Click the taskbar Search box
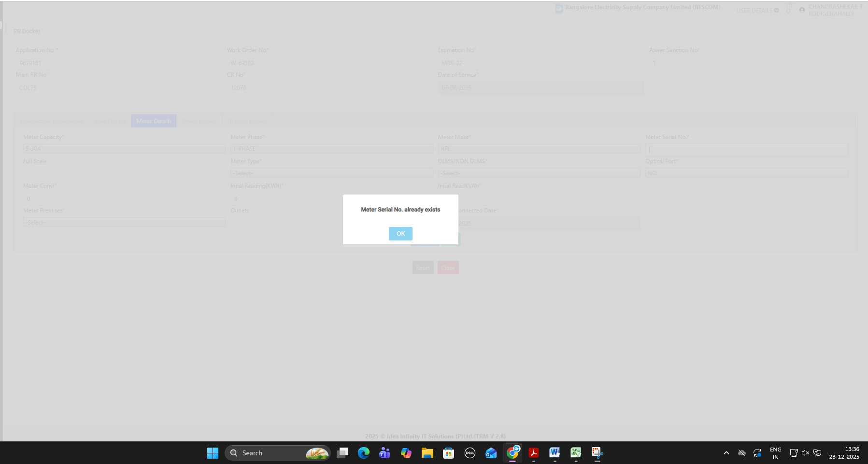The height and width of the screenshot is (464, 868). 278,453
